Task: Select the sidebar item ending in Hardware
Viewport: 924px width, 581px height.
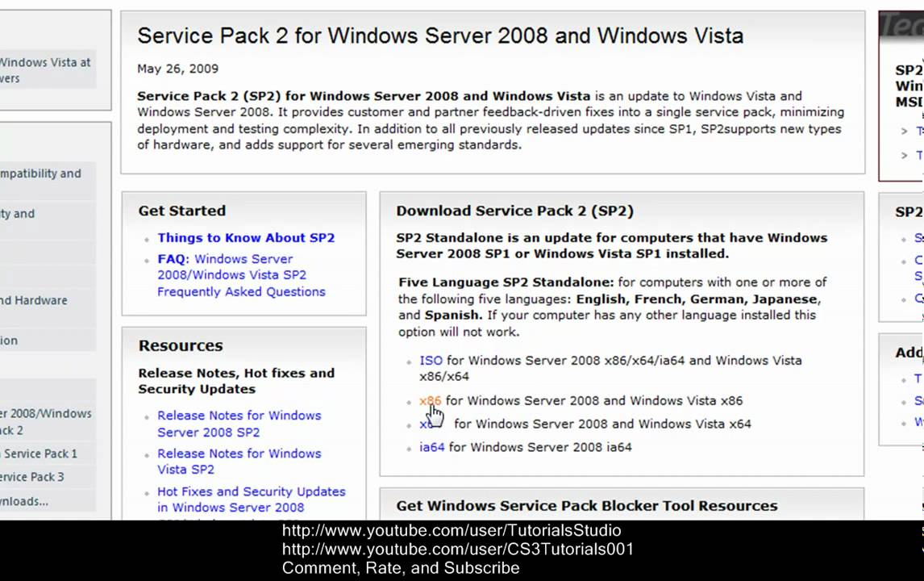Action: (x=34, y=300)
